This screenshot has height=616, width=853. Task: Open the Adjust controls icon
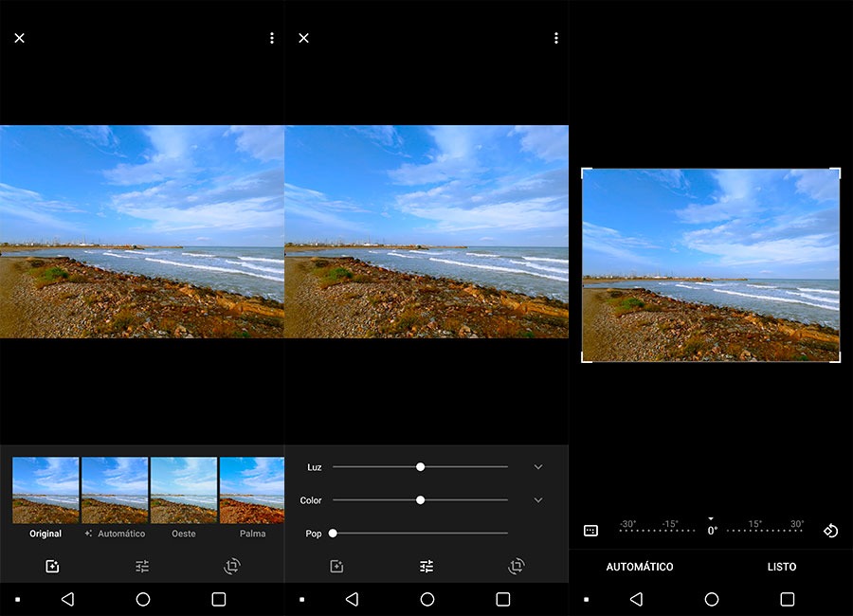(x=142, y=565)
